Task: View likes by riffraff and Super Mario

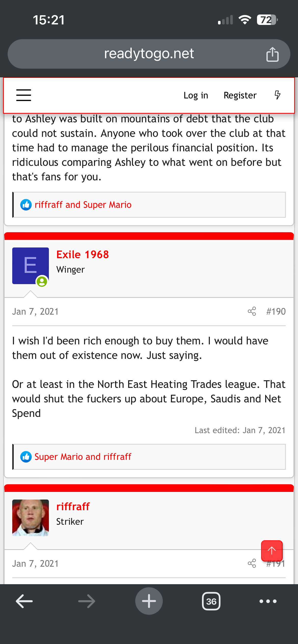Action: [x=83, y=205]
